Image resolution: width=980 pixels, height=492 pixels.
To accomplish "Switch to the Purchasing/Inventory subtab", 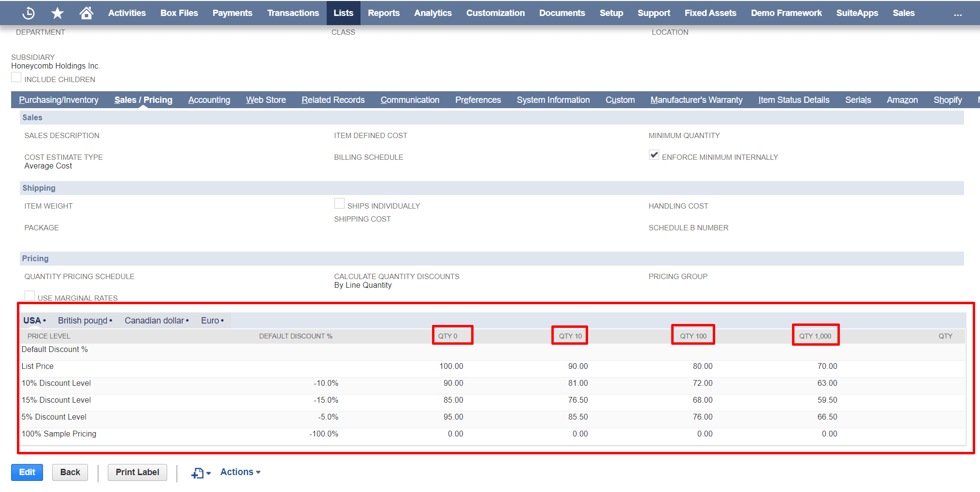I will pos(58,100).
